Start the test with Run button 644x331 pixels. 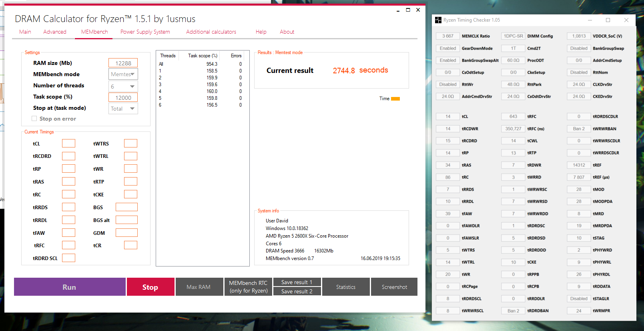coord(70,287)
